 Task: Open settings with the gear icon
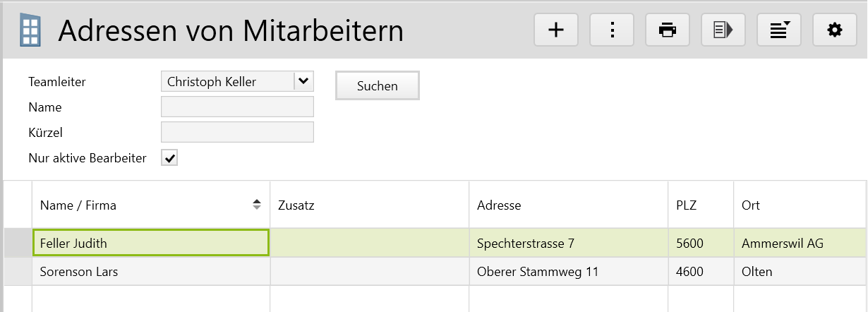(835, 30)
